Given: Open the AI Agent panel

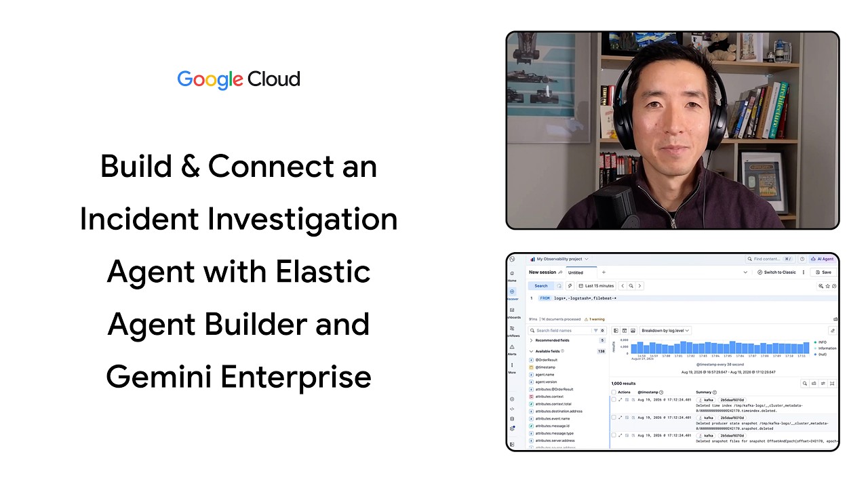Looking at the screenshot, I should tap(822, 259).
